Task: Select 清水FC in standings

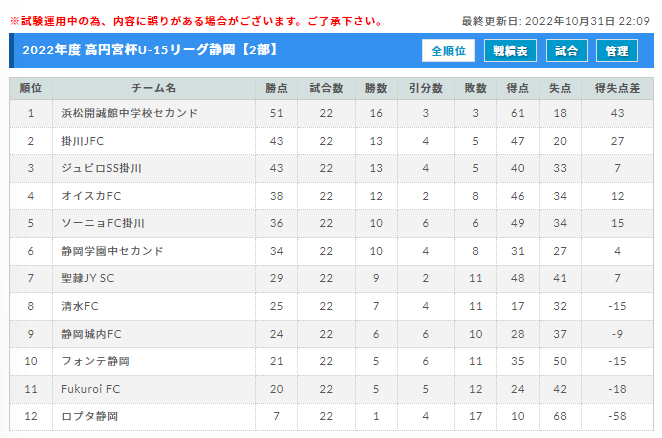Action: point(80,305)
